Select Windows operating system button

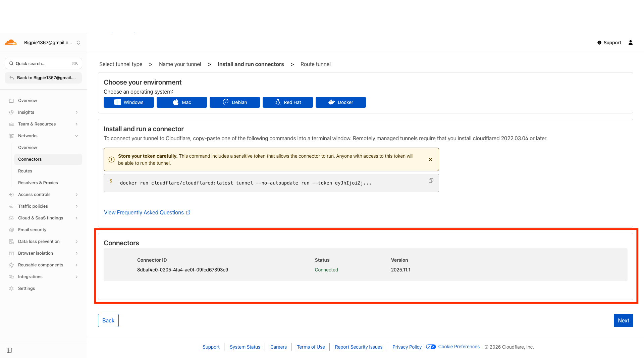[128, 102]
